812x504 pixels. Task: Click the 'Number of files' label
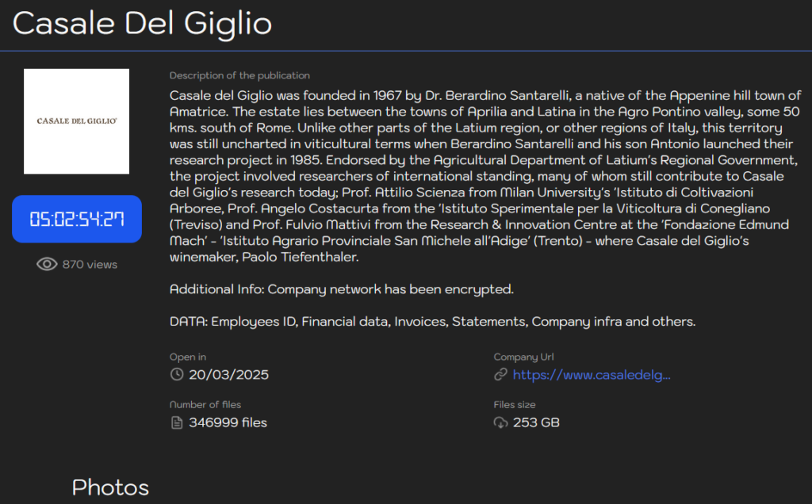tap(205, 404)
